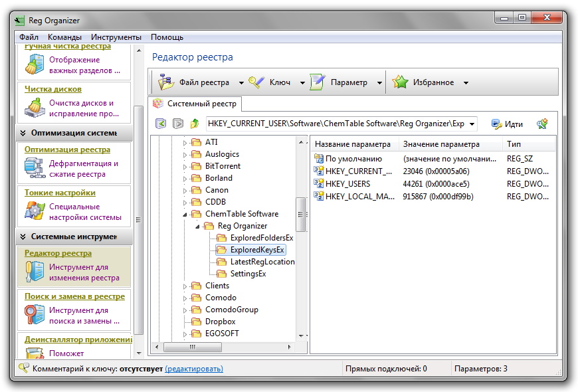This screenshot has width=578, height=392.
Task: Open the Помощь menu
Action: click(x=167, y=37)
